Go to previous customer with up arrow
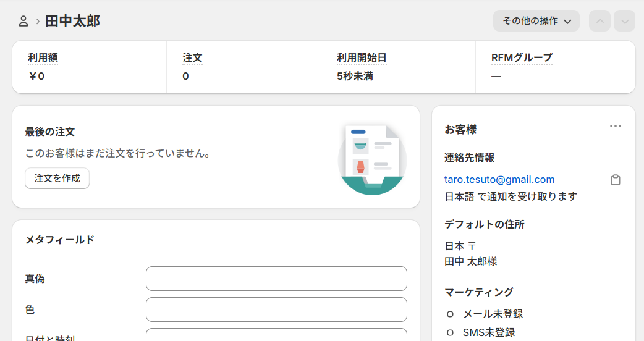Screen dimensions: 644x341 pyautogui.click(x=600, y=21)
